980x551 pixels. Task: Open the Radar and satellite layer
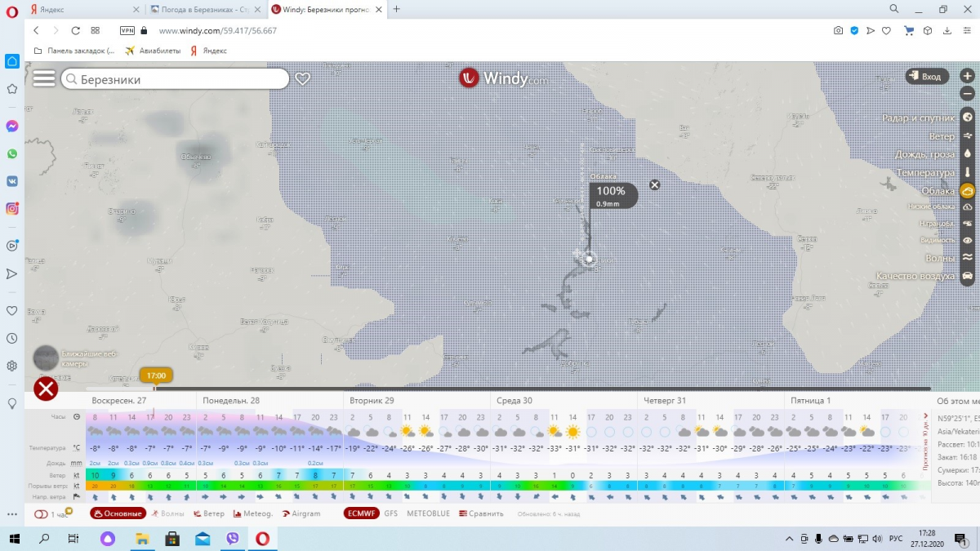coord(967,118)
